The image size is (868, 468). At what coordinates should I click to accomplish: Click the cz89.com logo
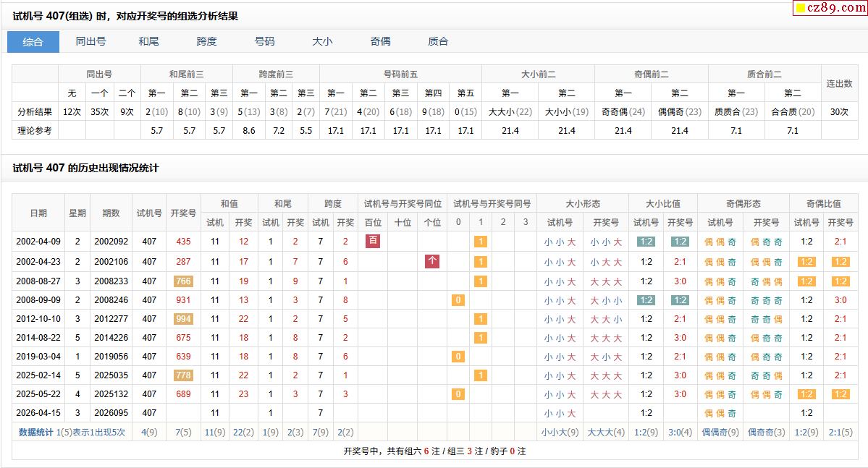(x=832, y=8)
